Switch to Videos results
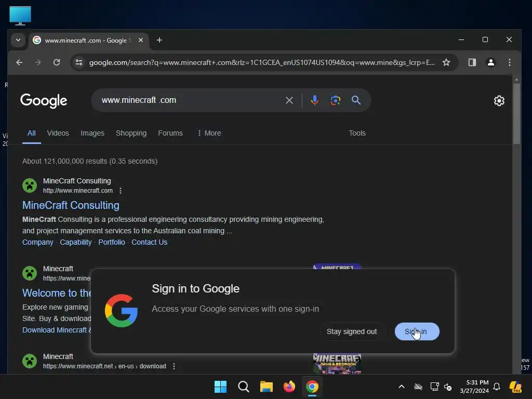This screenshot has height=399, width=532. [x=58, y=133]
